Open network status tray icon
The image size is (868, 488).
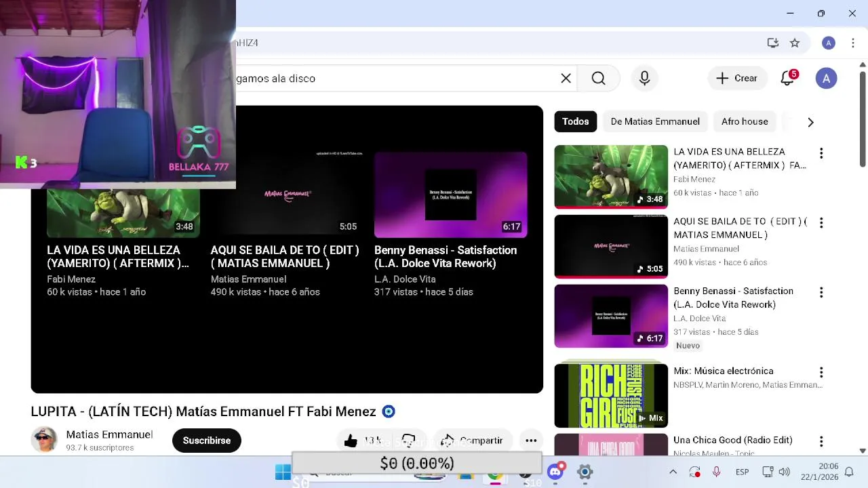coord(768,472)
